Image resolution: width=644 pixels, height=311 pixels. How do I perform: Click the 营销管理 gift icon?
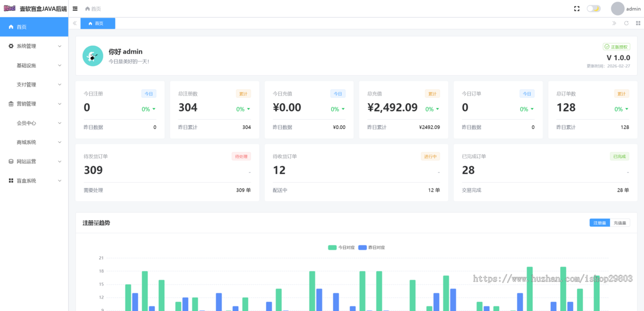(11, 104)
